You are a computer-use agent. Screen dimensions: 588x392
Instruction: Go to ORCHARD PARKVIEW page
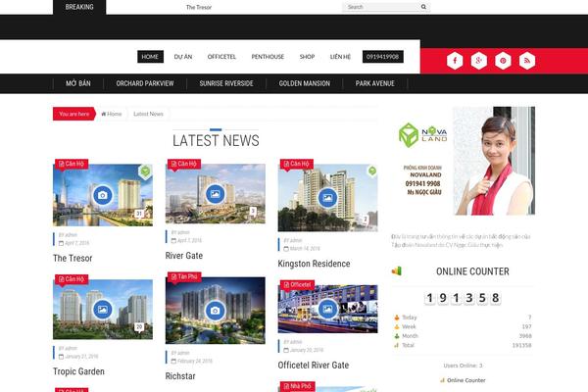click(145, 83)
